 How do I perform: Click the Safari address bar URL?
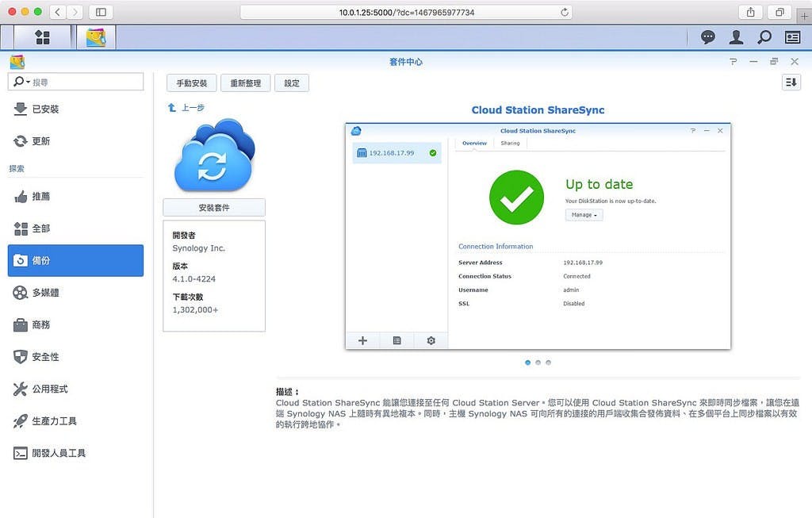pos(407,13)
